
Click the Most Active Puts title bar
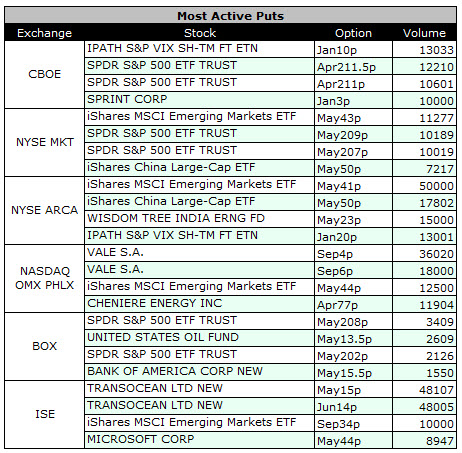coord(230,16)
